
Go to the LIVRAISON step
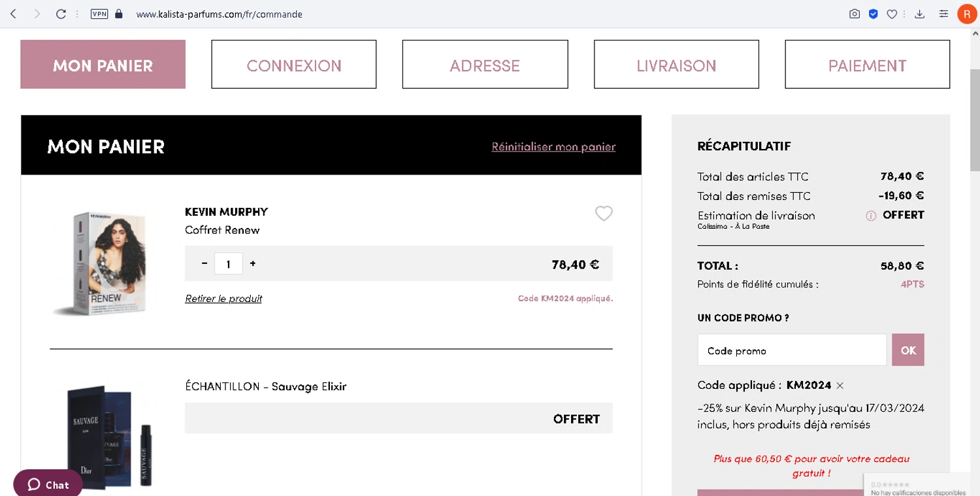676,65
